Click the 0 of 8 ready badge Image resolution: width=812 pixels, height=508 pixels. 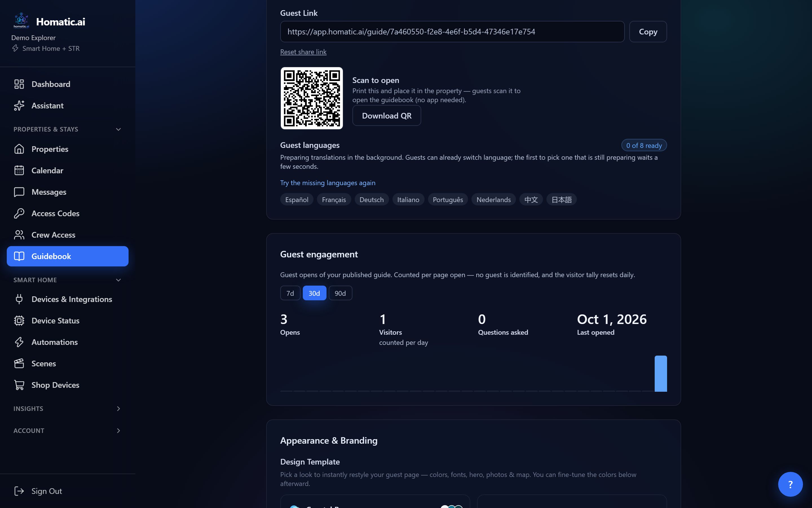click(x=644, y=145)
